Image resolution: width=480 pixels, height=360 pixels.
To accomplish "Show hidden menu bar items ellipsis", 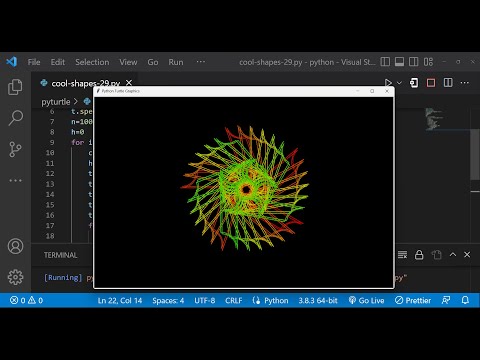I will coord(201,62).
